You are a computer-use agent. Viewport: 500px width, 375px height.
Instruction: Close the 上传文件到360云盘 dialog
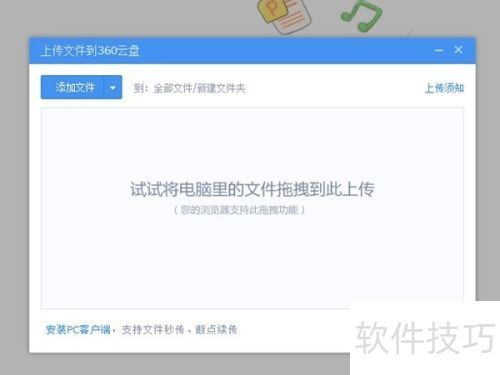[458, 50]
